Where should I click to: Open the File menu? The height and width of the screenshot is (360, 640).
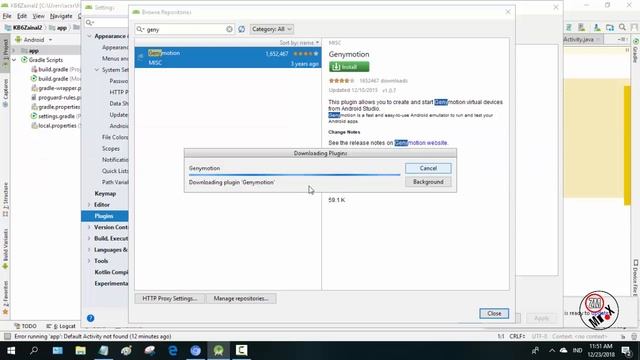coord(7,16)
